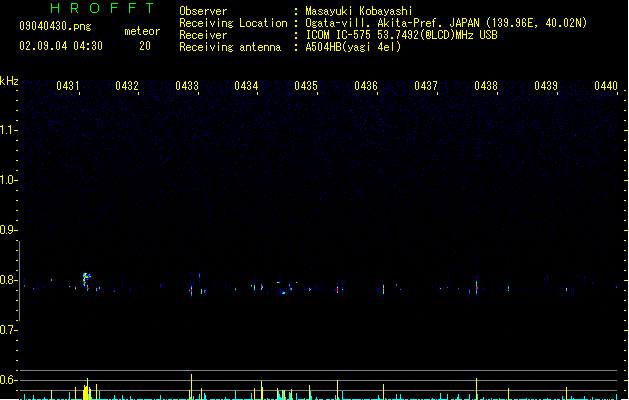Click the 0433 time marker

pos(187,85)
